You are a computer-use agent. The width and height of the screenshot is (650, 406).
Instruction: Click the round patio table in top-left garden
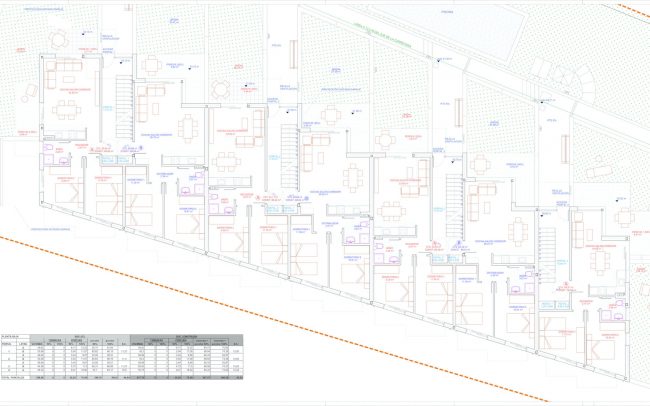click(58, 39)
